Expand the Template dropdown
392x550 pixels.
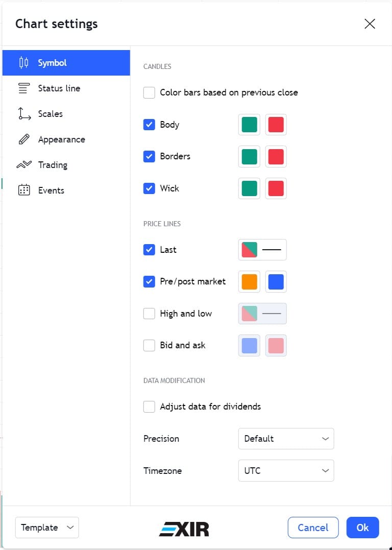(47, 527)
